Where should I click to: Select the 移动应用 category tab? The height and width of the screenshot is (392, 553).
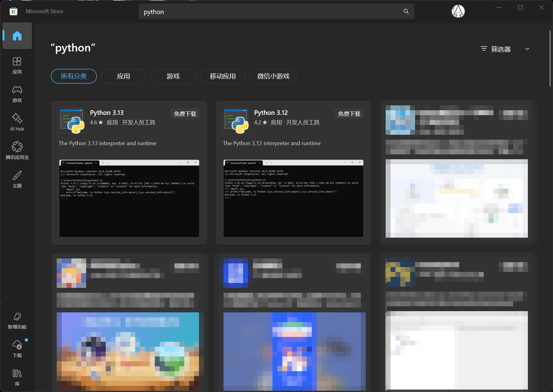click(223, 76)
